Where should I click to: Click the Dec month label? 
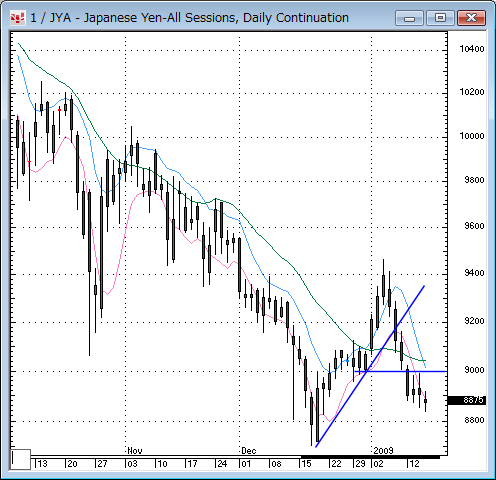click(249, 451)
